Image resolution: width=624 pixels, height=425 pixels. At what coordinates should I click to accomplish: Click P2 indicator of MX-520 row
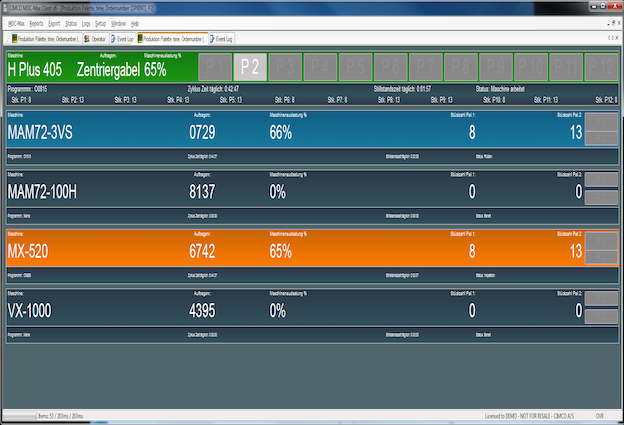(x=601, y=257)
